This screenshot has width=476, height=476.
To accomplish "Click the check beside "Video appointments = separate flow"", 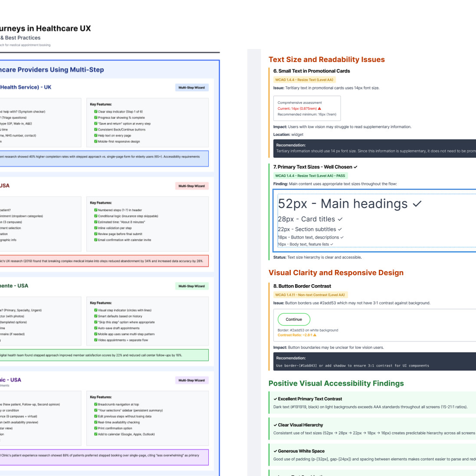I will pyautogui.click(x=95, y=340).
